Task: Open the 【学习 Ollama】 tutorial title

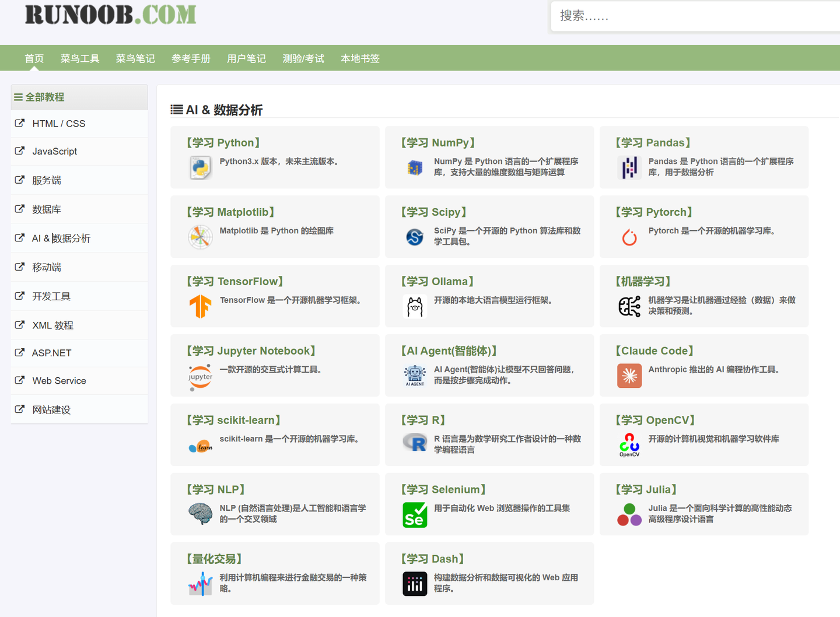Action: click(437, 282)
